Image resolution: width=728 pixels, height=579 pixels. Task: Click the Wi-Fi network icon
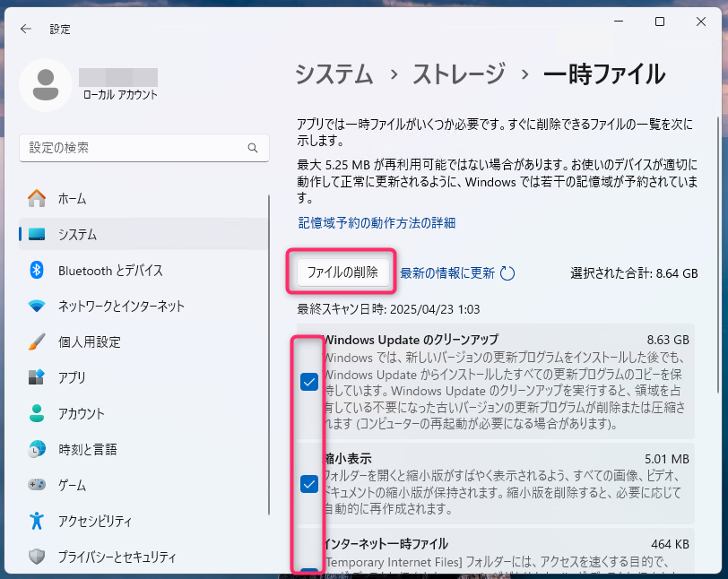[37, 306]
